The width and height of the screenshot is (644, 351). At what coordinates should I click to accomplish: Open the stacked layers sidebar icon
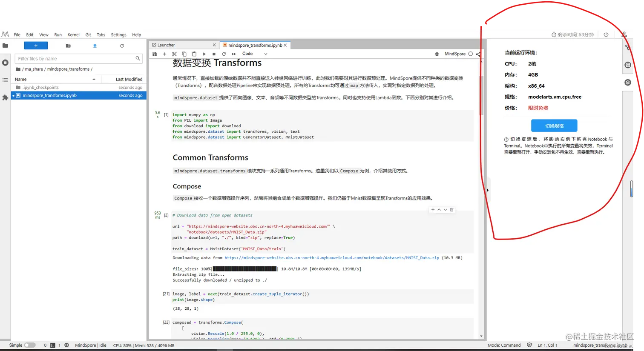(x=628, y=83)
